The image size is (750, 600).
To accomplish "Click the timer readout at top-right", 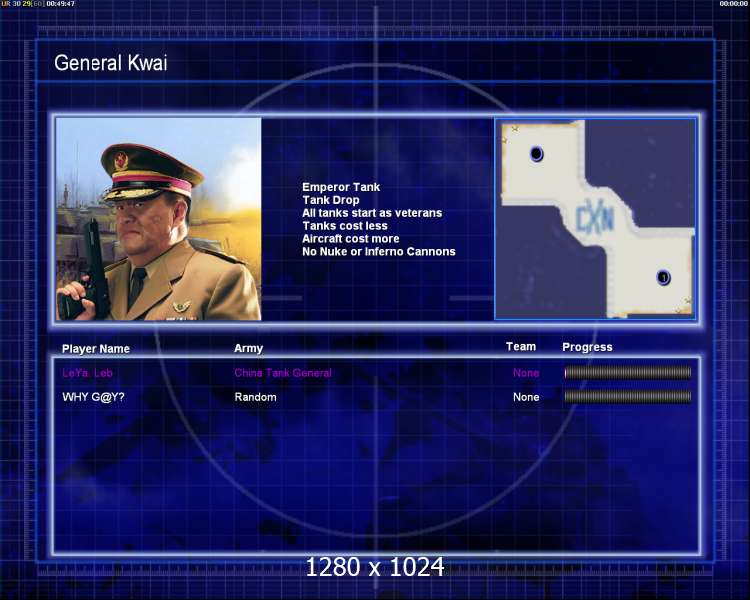I will point(733,3).
